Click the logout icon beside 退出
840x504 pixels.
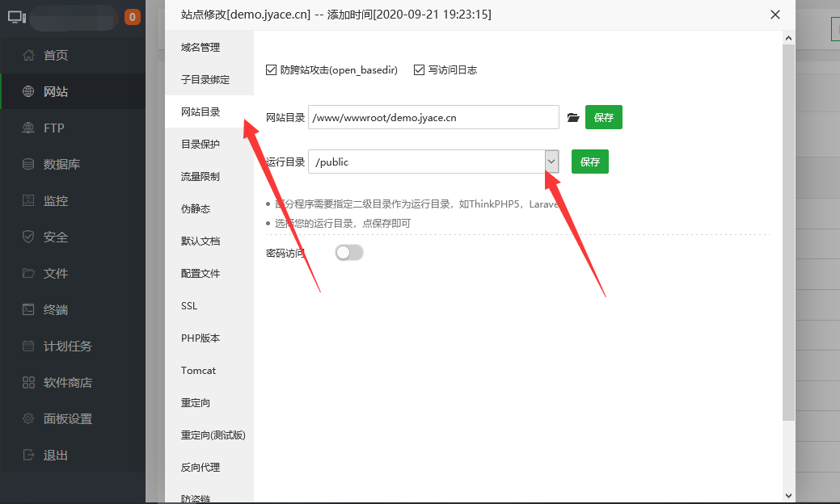click(28, 456)
